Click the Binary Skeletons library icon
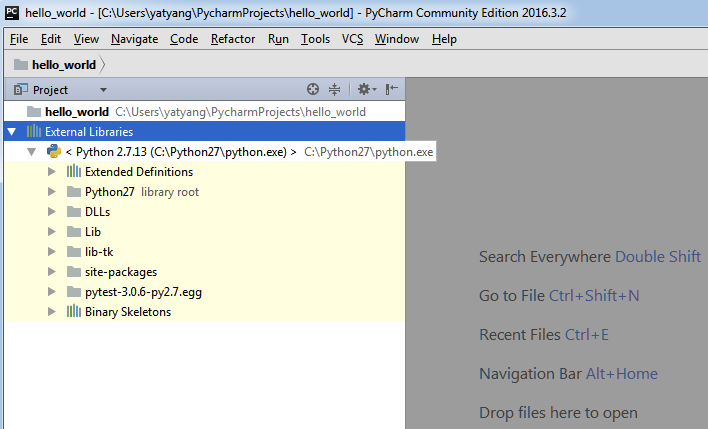Image resolution: width=708 pixels, height=429 pixels. (74, 311)
